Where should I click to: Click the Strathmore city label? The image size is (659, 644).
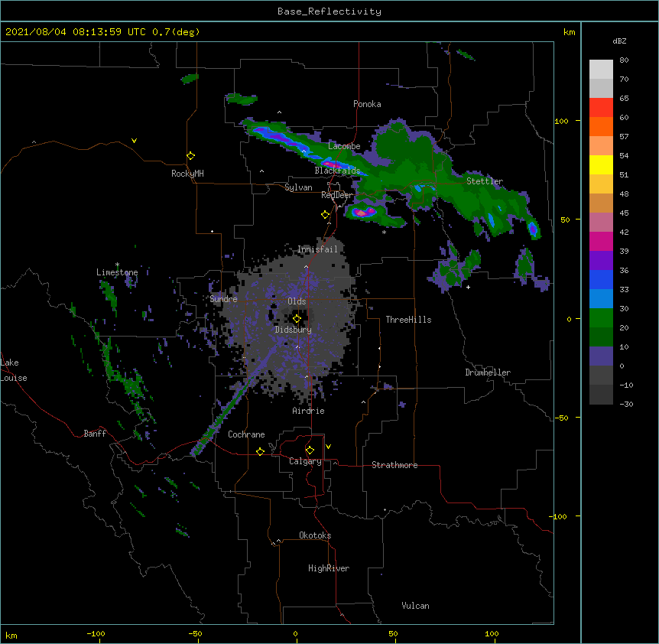click(x=394, y=465)
